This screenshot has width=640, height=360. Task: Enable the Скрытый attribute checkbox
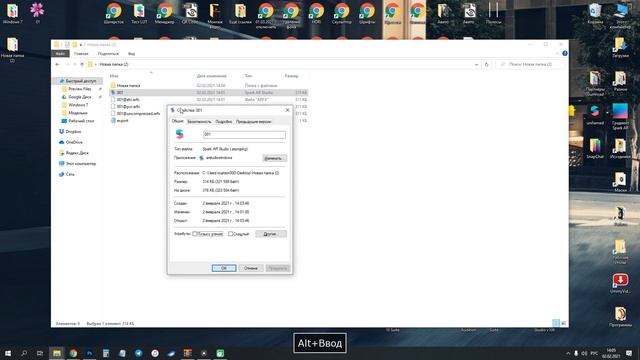pyautogui.click(x=230, y=234)
